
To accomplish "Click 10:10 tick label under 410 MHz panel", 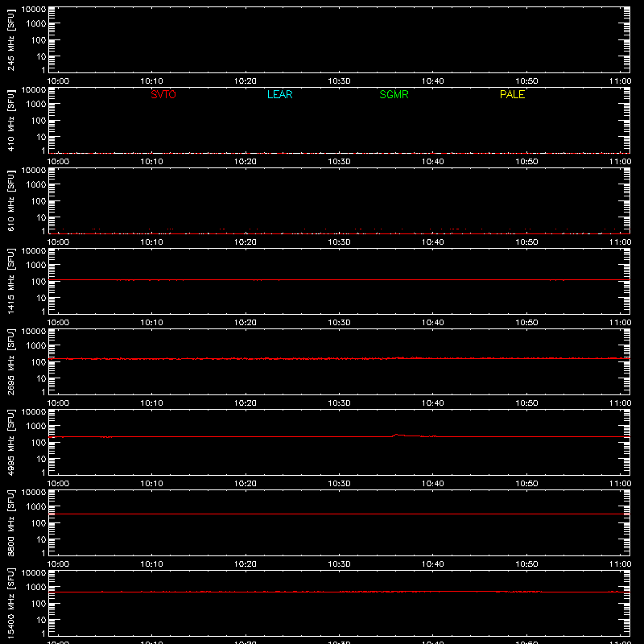I will (x=152, y=162).
